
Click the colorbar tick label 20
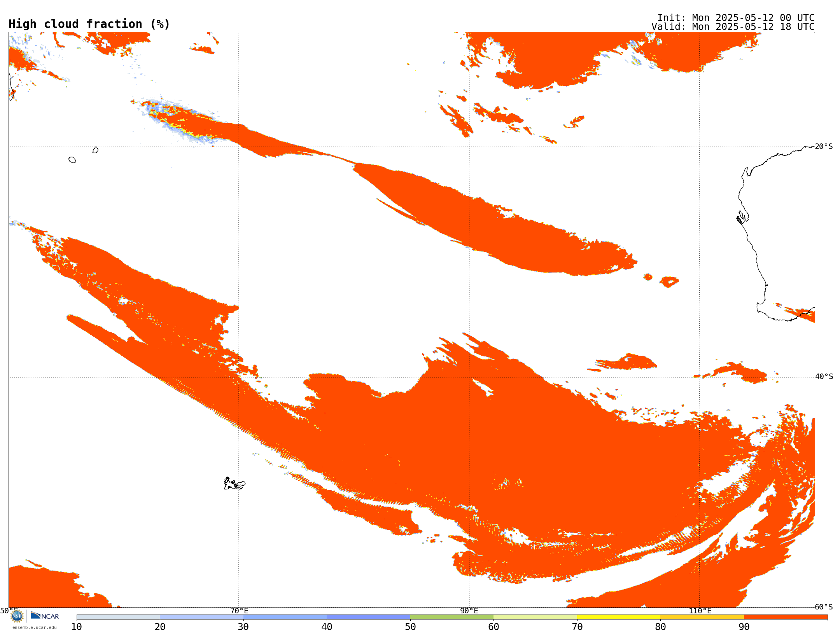tap(160, 627)
